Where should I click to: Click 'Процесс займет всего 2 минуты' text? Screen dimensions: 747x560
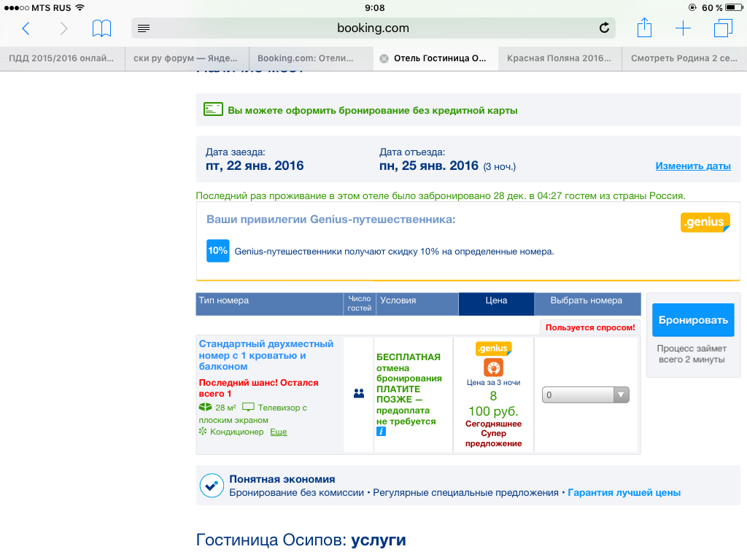(x=692, y=354)
